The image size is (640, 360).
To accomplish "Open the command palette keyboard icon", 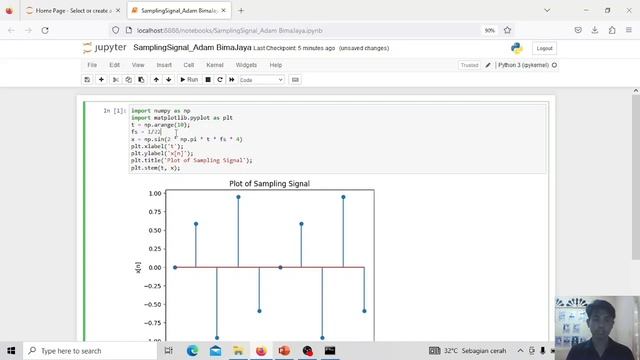I will 296,80.
